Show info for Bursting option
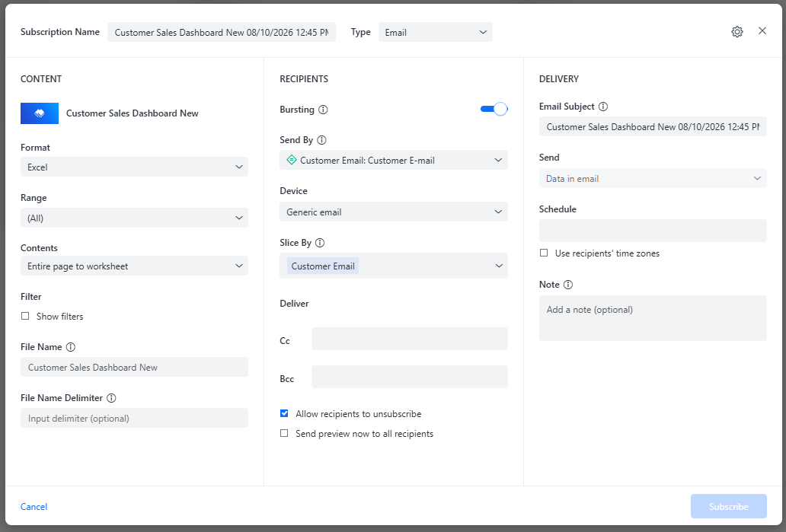Screen dimensions: 786x532 click(324, 110)
